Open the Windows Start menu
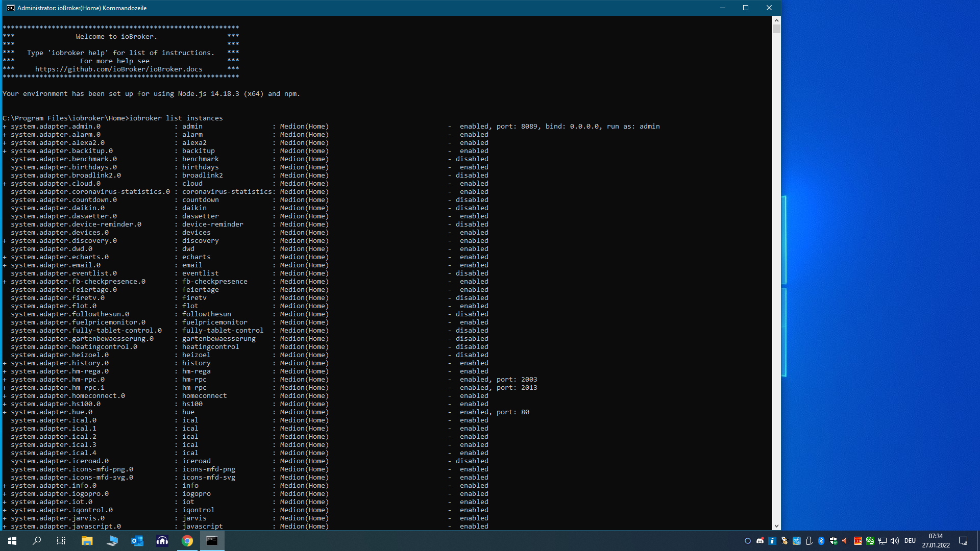This screenshot has height=551, width=980. (x=12, y=541)
